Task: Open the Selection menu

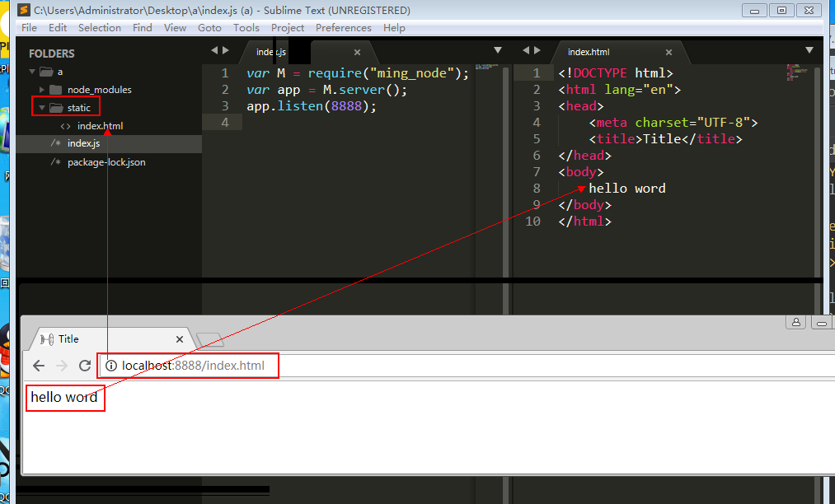Action: click(x=100, y=28)
